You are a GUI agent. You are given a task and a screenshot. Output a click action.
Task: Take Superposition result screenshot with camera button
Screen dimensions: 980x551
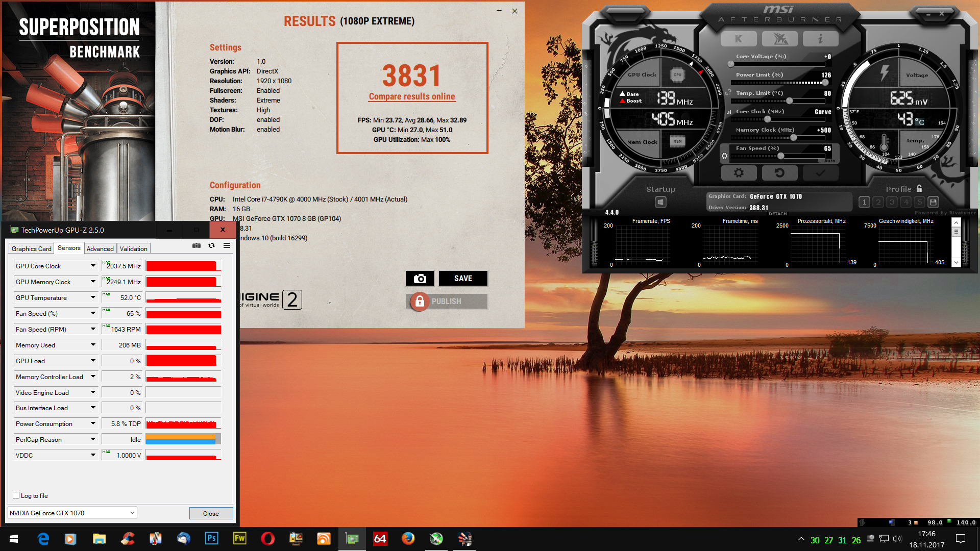[420, 279]
